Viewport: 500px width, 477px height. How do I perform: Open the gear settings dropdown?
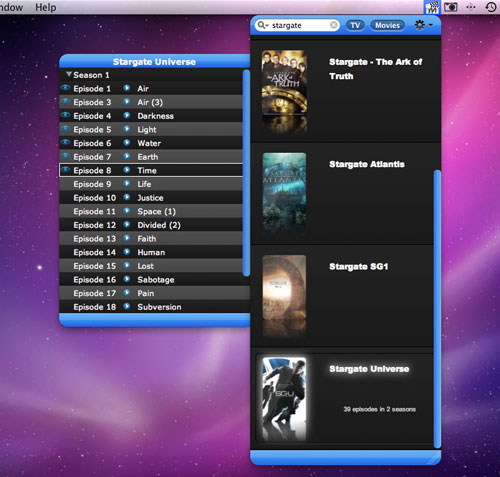423,25
